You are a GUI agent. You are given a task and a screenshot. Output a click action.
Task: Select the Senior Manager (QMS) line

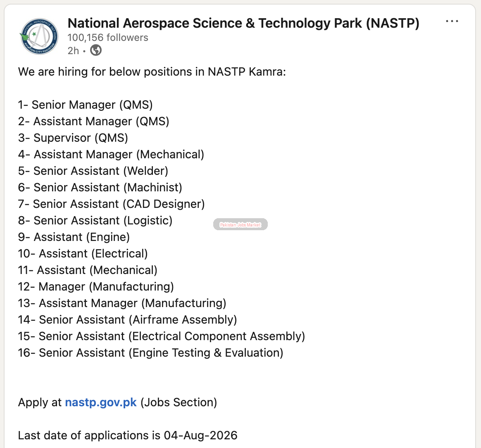(x=85, y=105)
